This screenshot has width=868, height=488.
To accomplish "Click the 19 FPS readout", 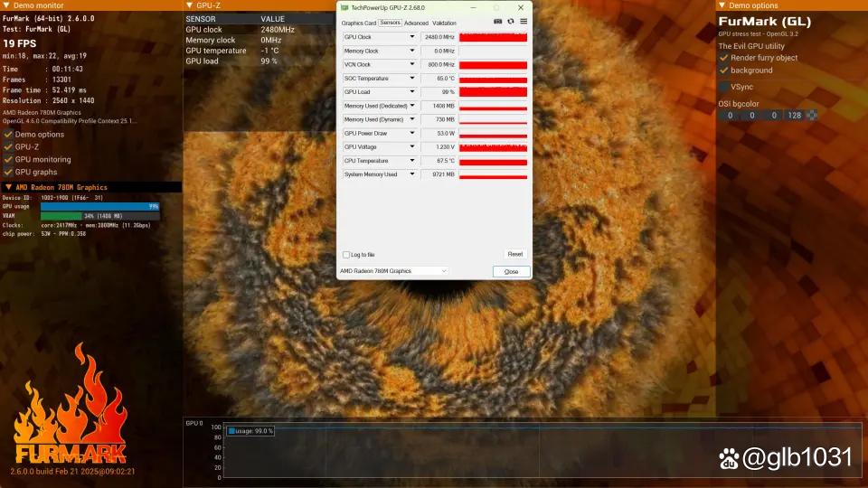I will click(x=19, y=43).
